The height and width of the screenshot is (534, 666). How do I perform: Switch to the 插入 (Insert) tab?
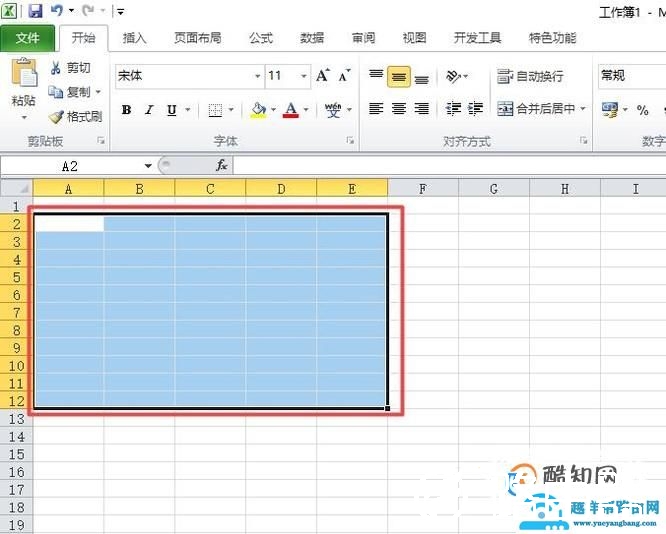point(134,38)
